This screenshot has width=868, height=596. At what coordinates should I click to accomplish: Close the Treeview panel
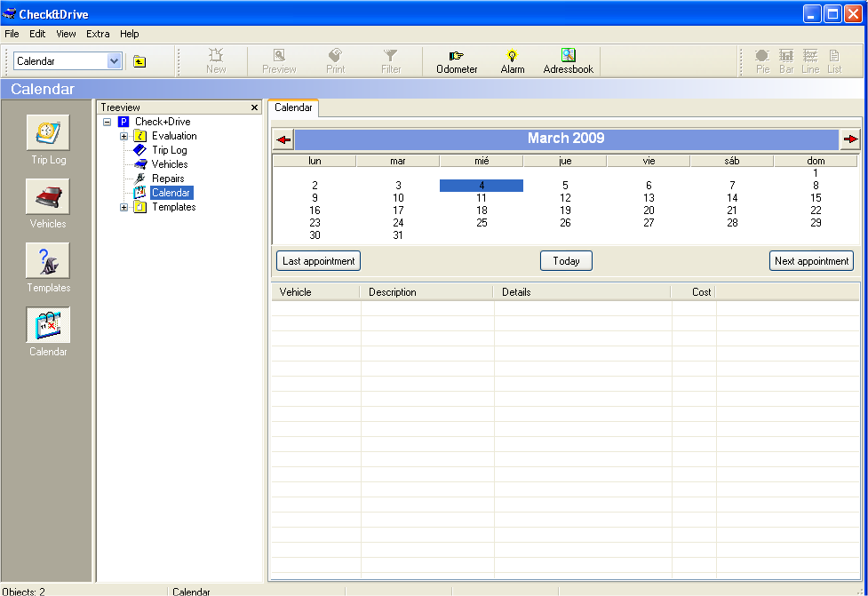click(255, 107)
